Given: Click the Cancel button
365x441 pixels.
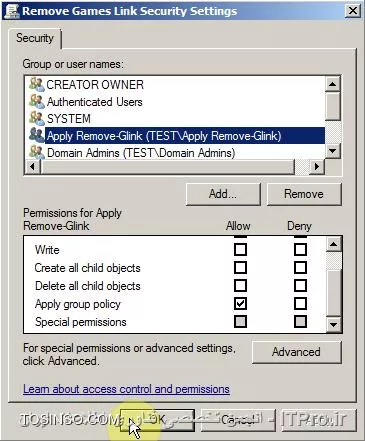Looking at the screenshot, I should click(238, 420).
